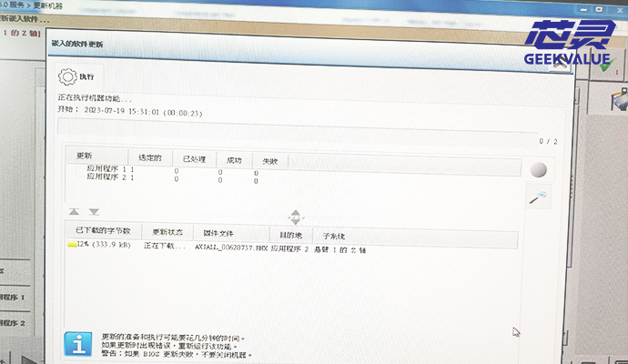Click the gear icon on the 执行 tab
This screenshot has height=364, width=628.
(67, 76)
